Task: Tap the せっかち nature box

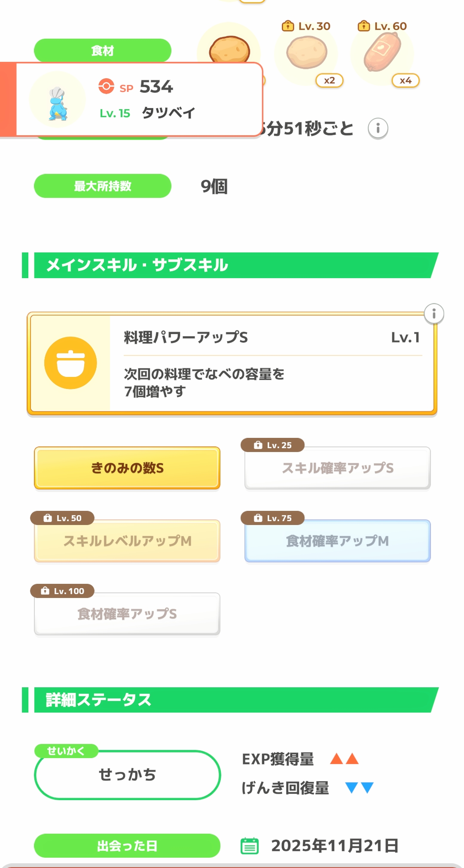Action: coord(127,775)
